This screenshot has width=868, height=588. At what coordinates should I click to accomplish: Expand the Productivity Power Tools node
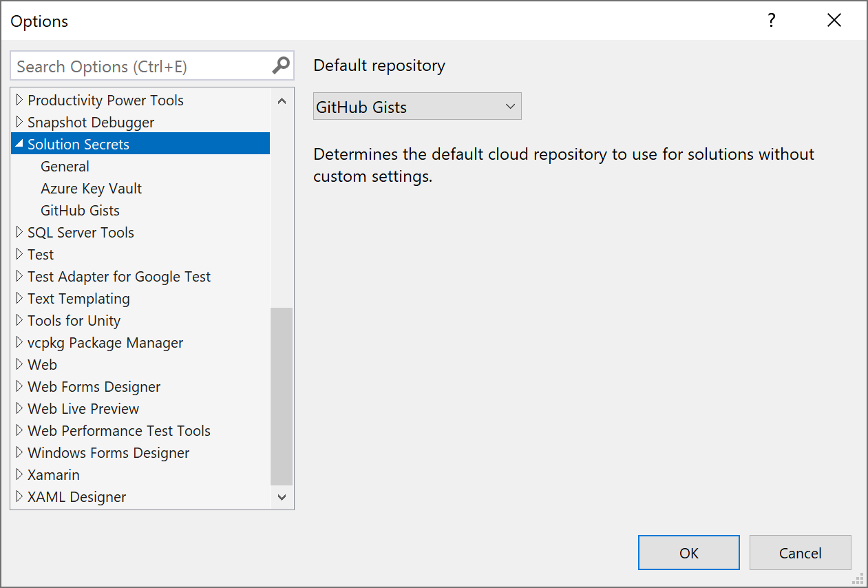click(x=19, y=100)
